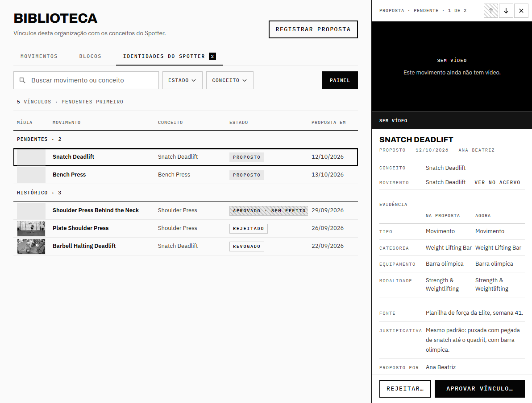Image resolution: width=532 pixels, height=403 pixels.
Task: Click the Painel button
Action: (x=340, y=80)
